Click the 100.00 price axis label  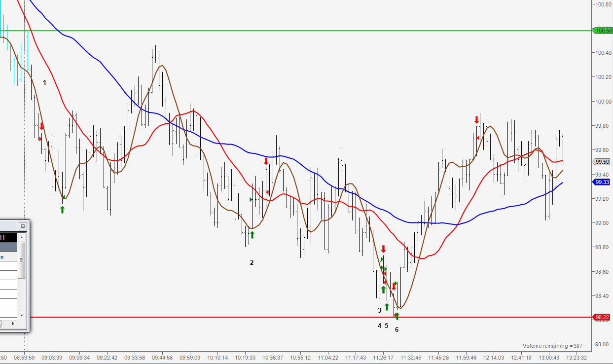click(603, 102)
